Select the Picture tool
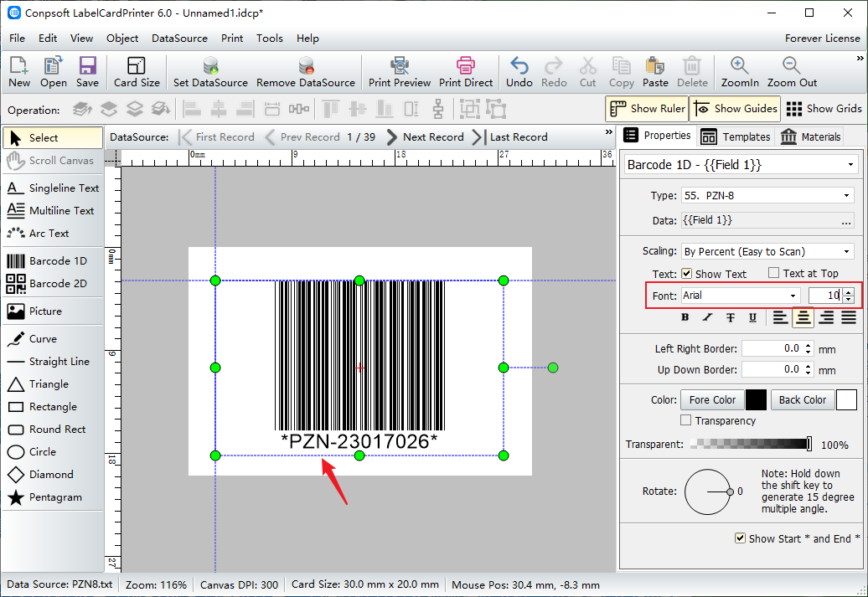Screen dimensions: 868x597 click(53, 311)
